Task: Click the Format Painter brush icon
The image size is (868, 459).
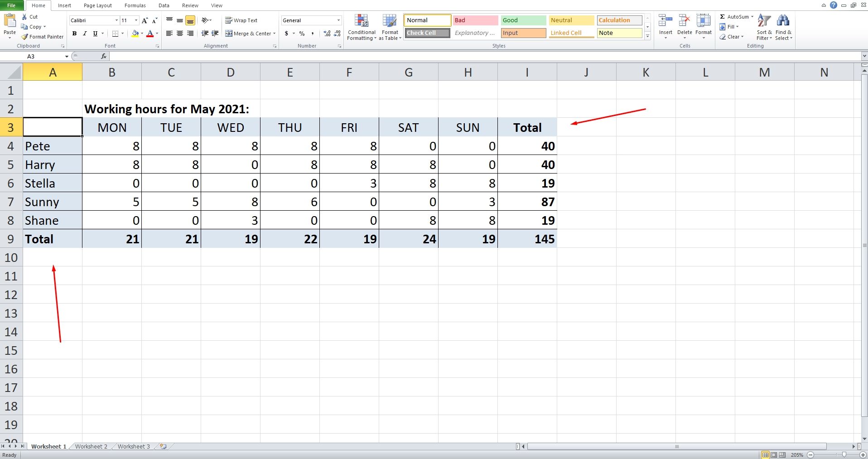Action: (25, 37)
